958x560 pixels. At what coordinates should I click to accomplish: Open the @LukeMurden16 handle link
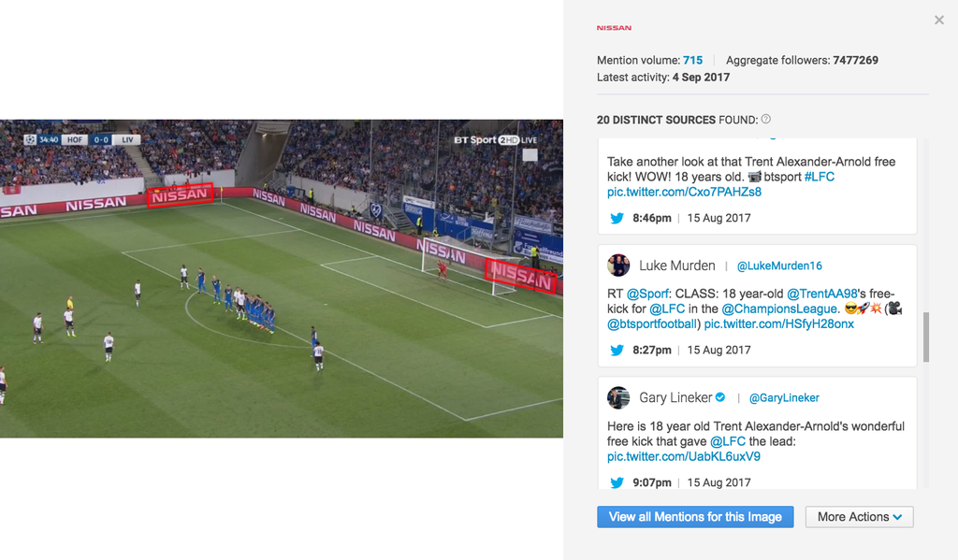point(779,266)
